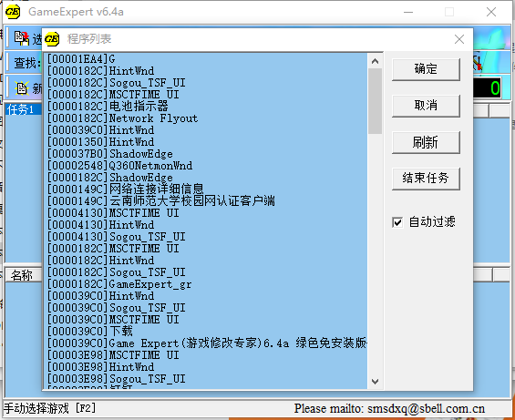Click the 确定 button
This screenshot has height=420, width=515.
click(426, 69)
